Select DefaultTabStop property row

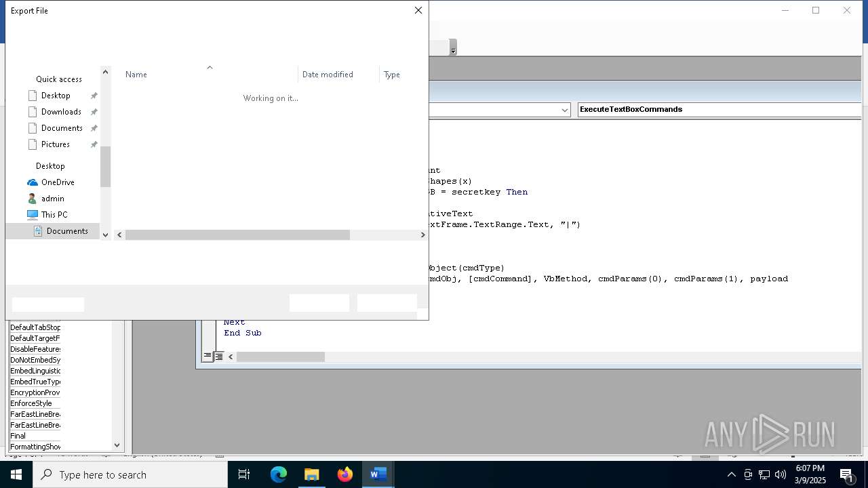[x=35, y=327]
